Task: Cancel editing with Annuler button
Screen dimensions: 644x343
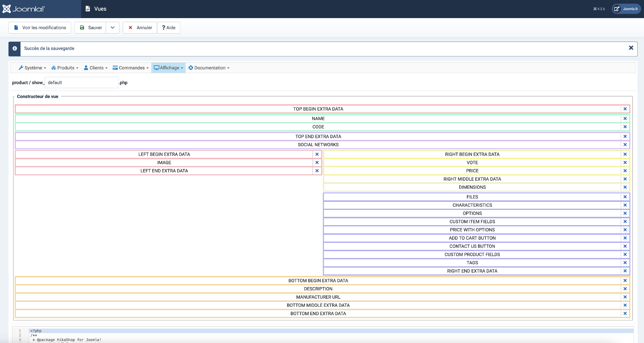Action: click(140, 28)
